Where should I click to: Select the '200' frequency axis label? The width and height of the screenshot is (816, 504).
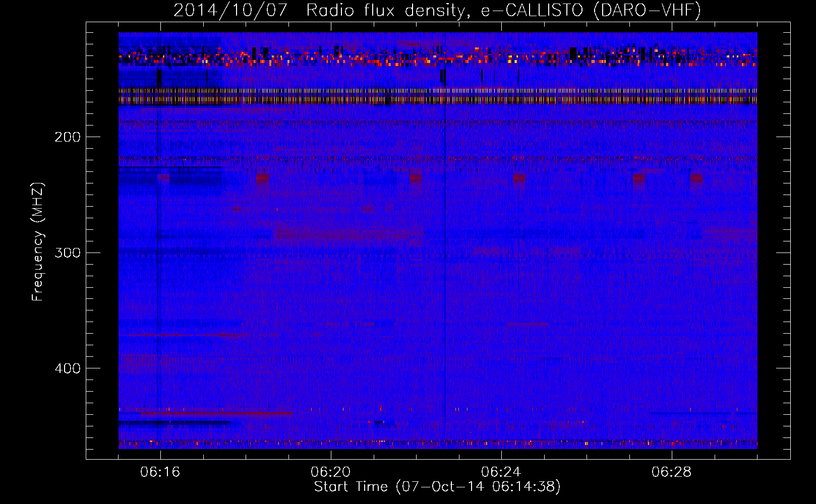tap(68, 137)
